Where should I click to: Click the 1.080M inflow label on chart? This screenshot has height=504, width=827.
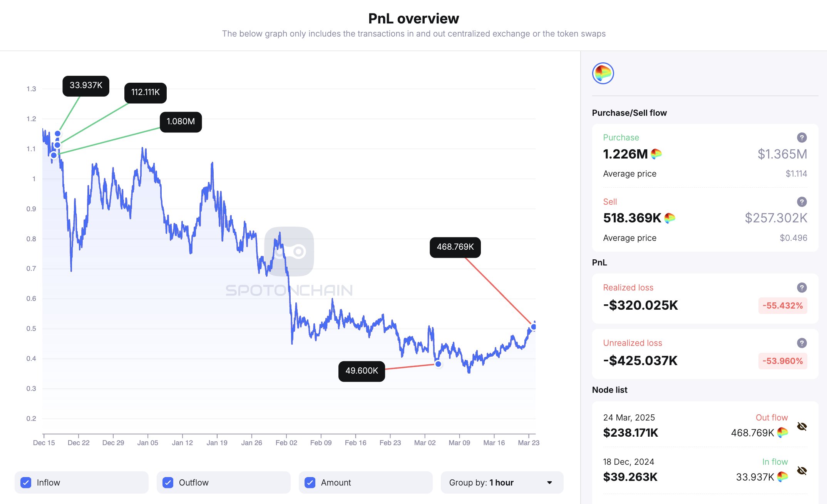[x=181, y=122]
